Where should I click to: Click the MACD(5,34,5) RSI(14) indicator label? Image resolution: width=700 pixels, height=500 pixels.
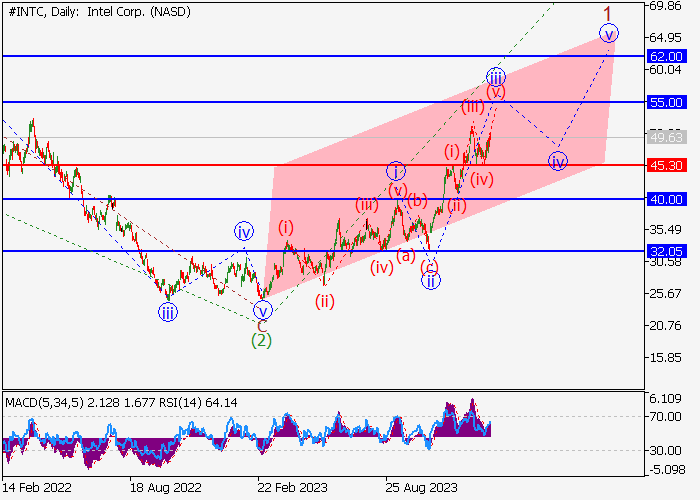click(121, 403)
